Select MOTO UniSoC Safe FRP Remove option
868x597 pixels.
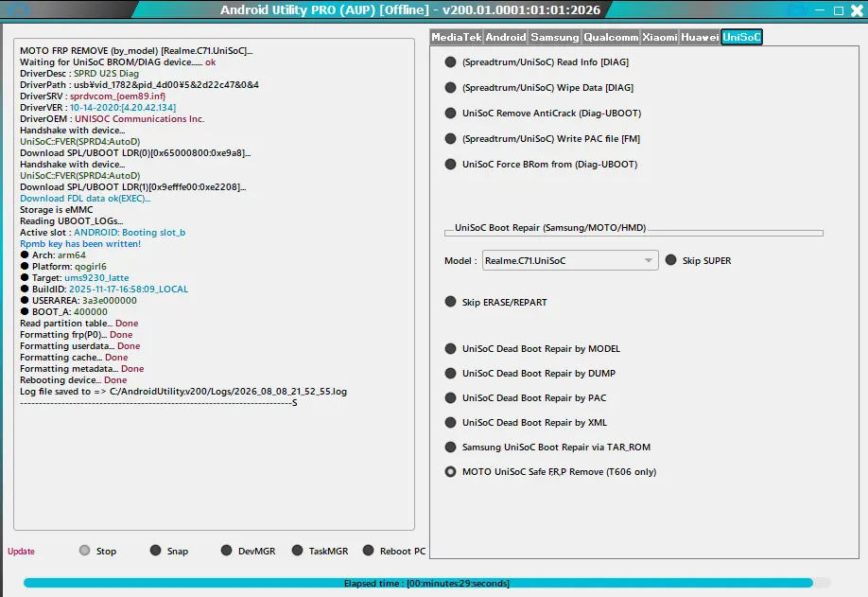(551, 472)
